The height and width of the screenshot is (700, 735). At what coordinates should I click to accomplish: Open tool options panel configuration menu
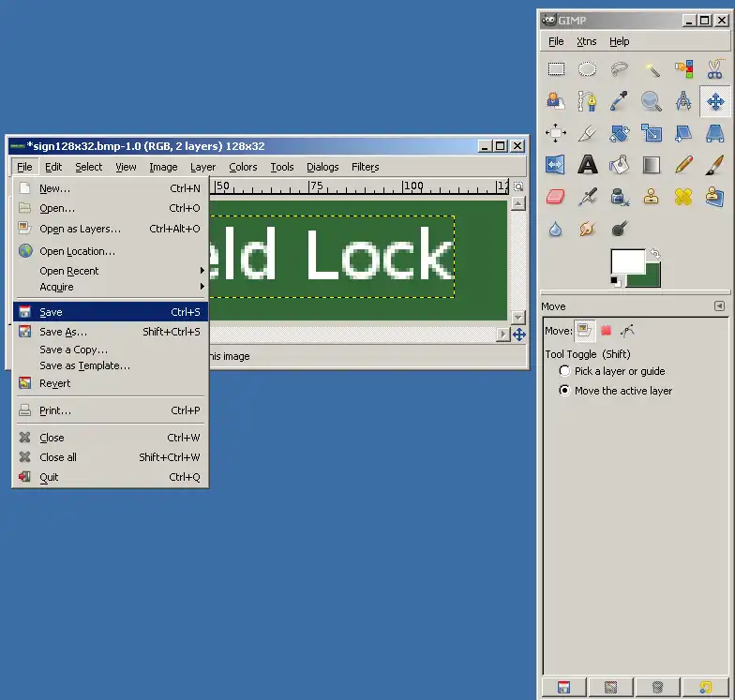coord(719,306)
